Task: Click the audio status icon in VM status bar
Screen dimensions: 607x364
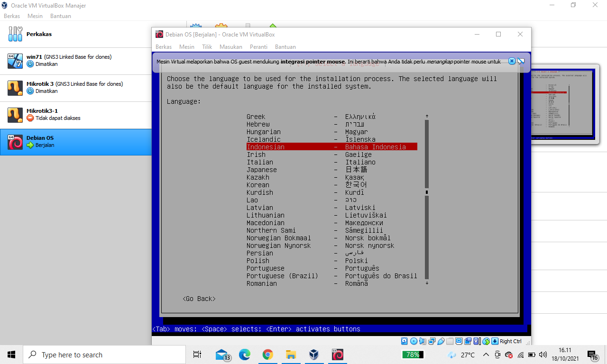Action: [x=423, y=341]
